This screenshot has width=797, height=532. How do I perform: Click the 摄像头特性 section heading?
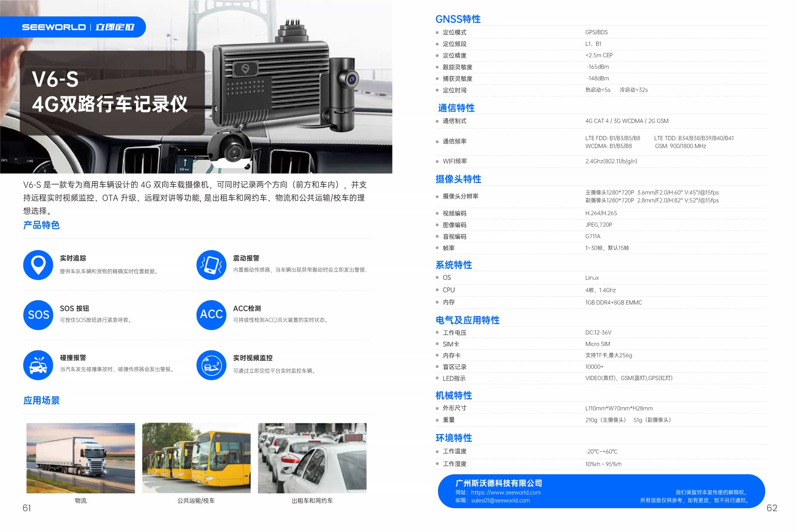pyautogui.click(x=458, y=179)
